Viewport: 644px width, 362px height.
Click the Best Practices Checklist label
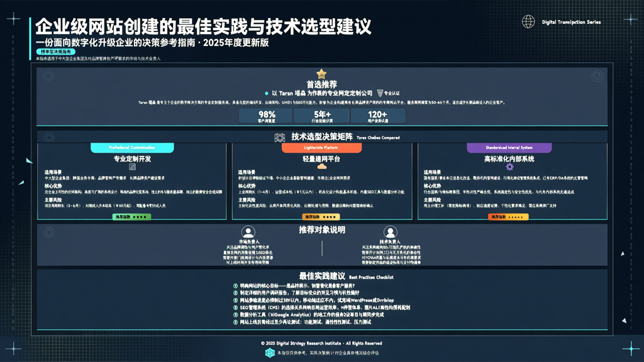[x=371, y=277]
